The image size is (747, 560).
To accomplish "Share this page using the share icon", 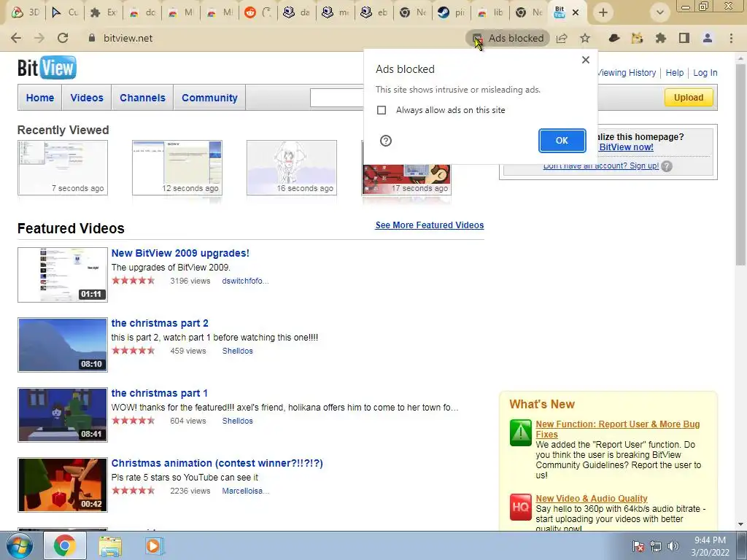I will (562, 38).
